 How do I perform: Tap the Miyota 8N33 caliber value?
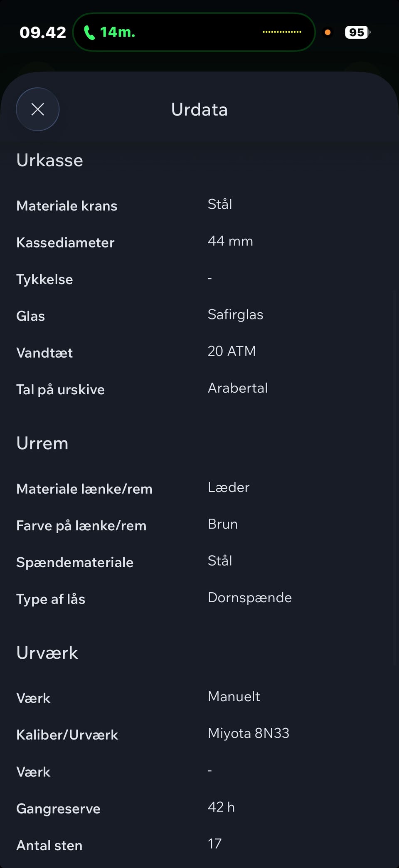coord(248,733)
